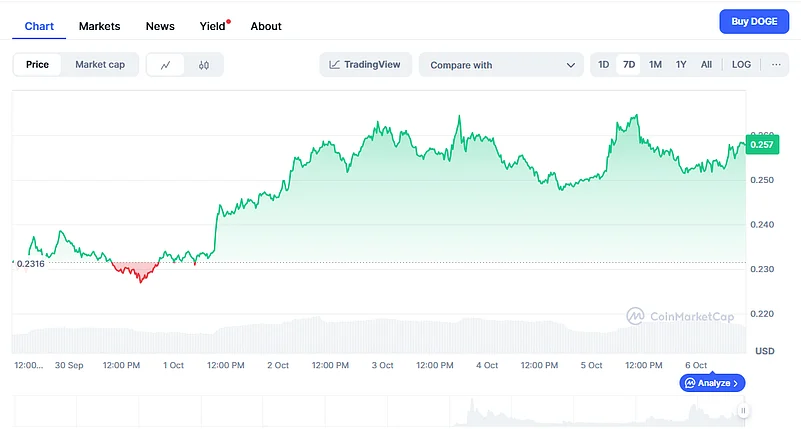Click the range selector pause handle

pyautogui.click(x=743, y=410)
